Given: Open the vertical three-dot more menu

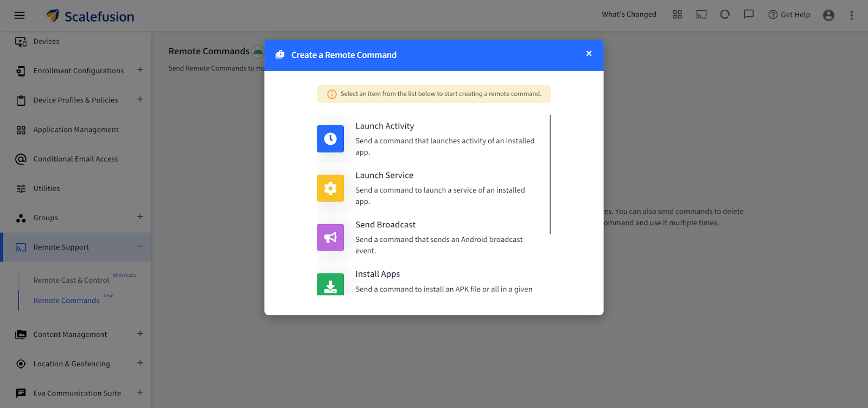Looking at the screenshot, I should [852, 15].
